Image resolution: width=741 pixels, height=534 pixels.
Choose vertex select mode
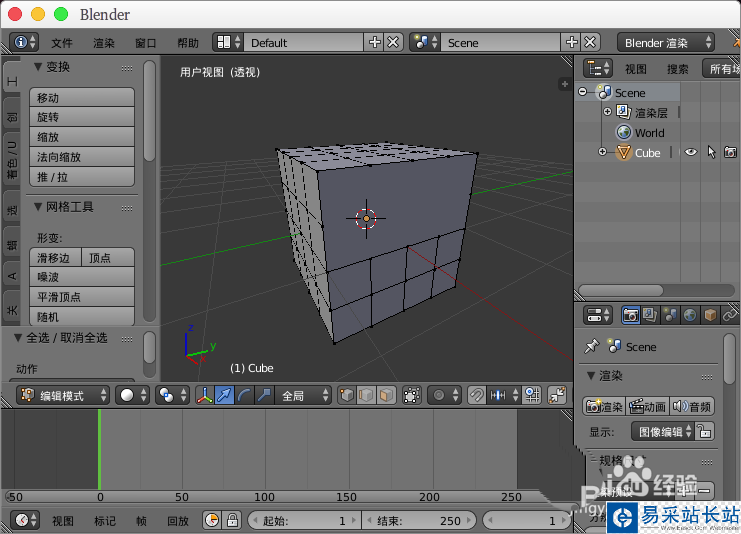tap(347, 395)
